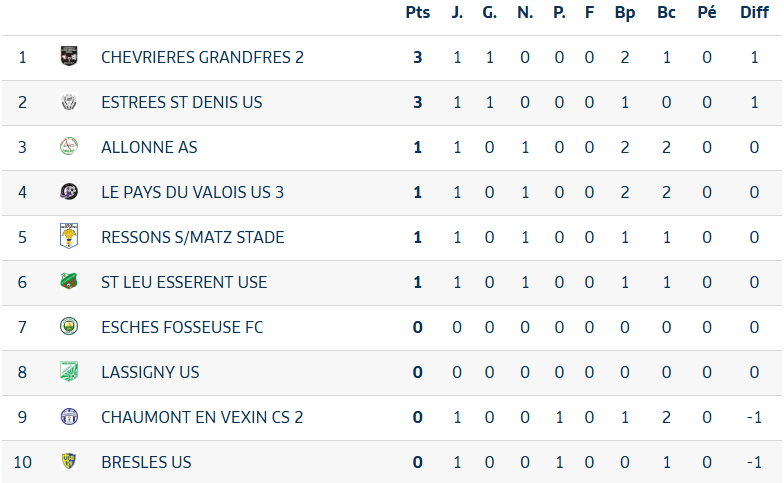Click Le Pays du Valois US 3 logo
The width and height of the screenshot is (784, 483).
69,192
